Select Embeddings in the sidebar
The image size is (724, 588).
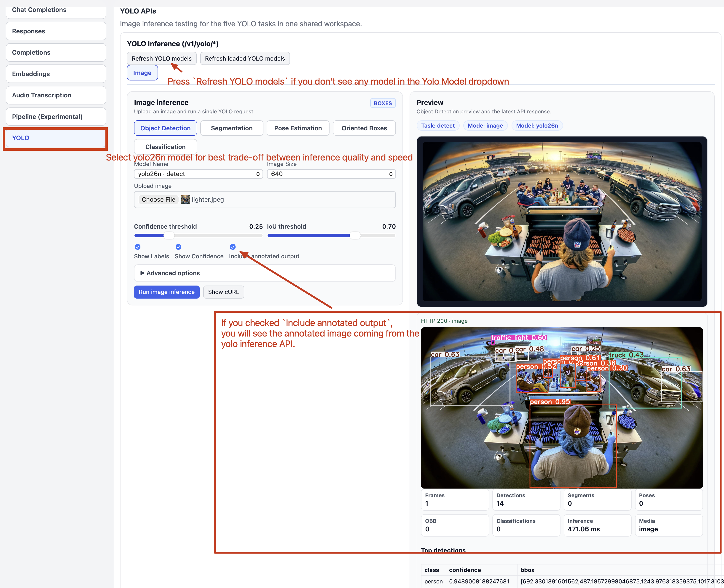pos(56,74)
